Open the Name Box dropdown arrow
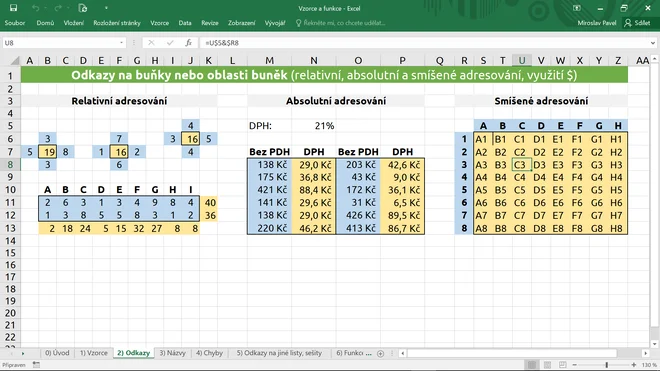Screen dimensions: 660x371 pos(121,43)
